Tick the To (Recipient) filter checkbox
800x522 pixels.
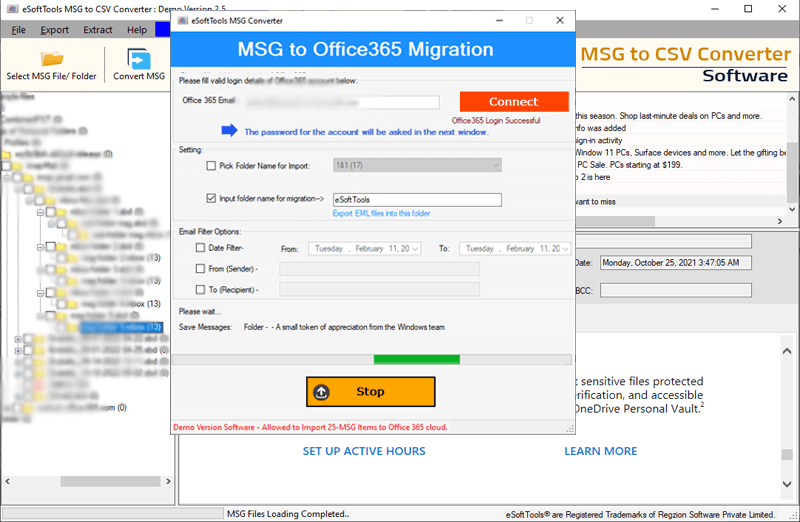tap(201, 290)
